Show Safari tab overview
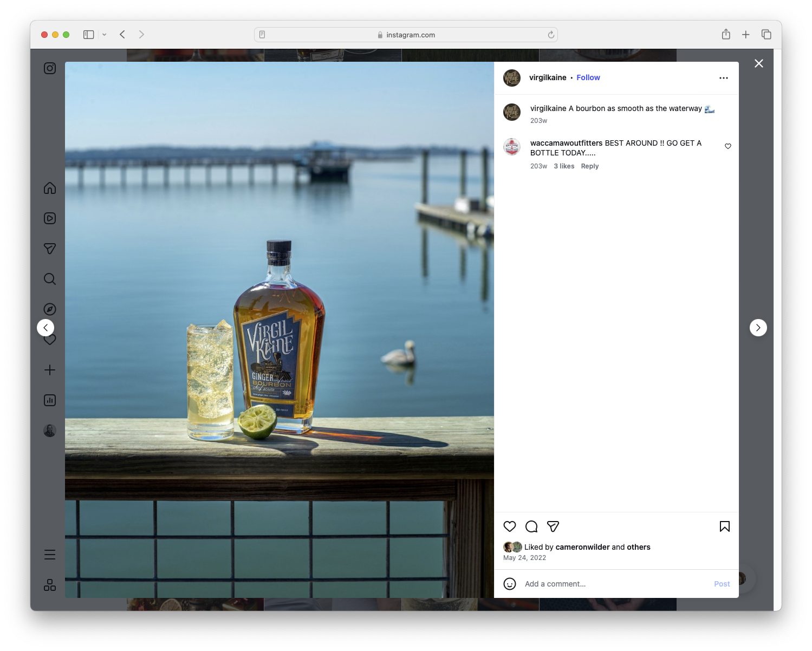This screenshot has height=651, width=812. tap(766, 35)
